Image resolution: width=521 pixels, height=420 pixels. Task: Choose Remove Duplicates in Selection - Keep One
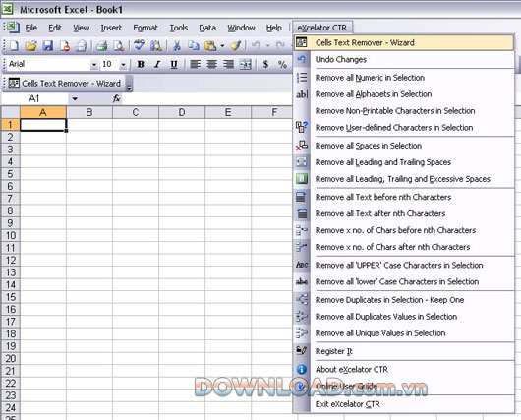pos(404,300)
